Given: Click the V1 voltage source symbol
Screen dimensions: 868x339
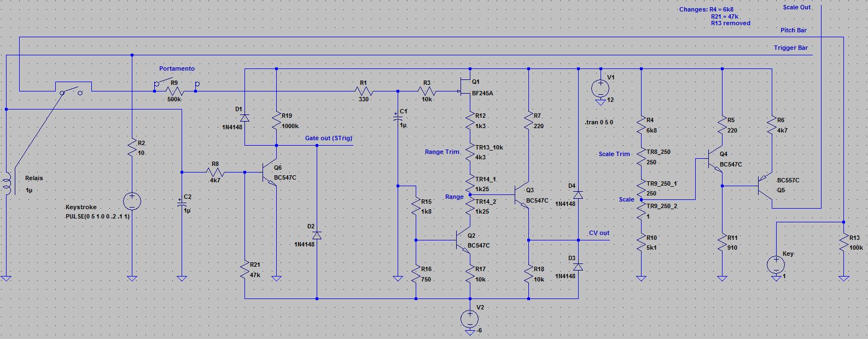Looking at the screenshot, I should click(601, 88).
